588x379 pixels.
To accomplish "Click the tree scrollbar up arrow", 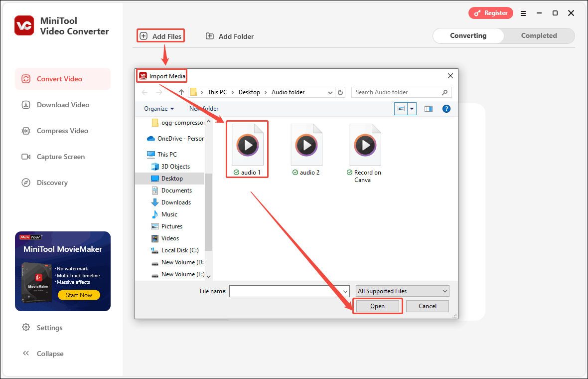I will [208, 122].
